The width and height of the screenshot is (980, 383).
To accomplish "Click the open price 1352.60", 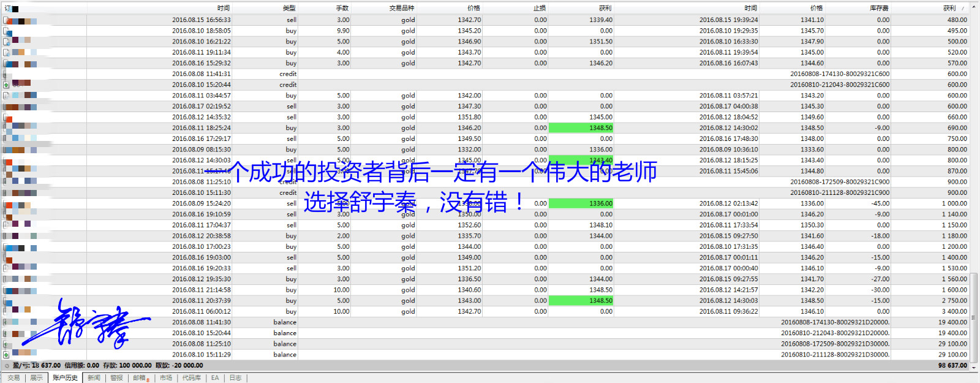I will (469, 225).
